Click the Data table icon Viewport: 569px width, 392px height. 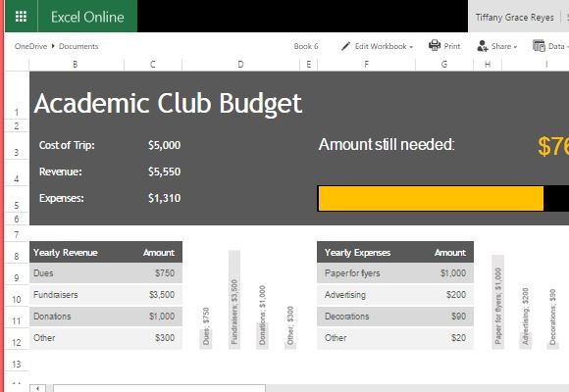pos(539,46)
